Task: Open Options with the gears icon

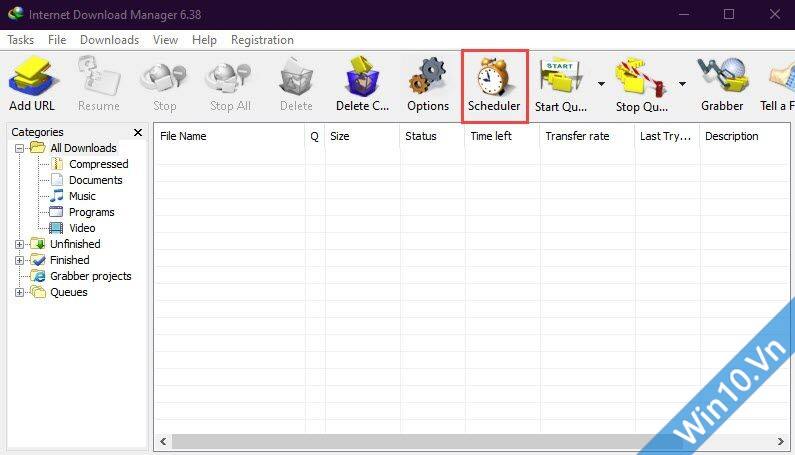Action: (428, 78)
